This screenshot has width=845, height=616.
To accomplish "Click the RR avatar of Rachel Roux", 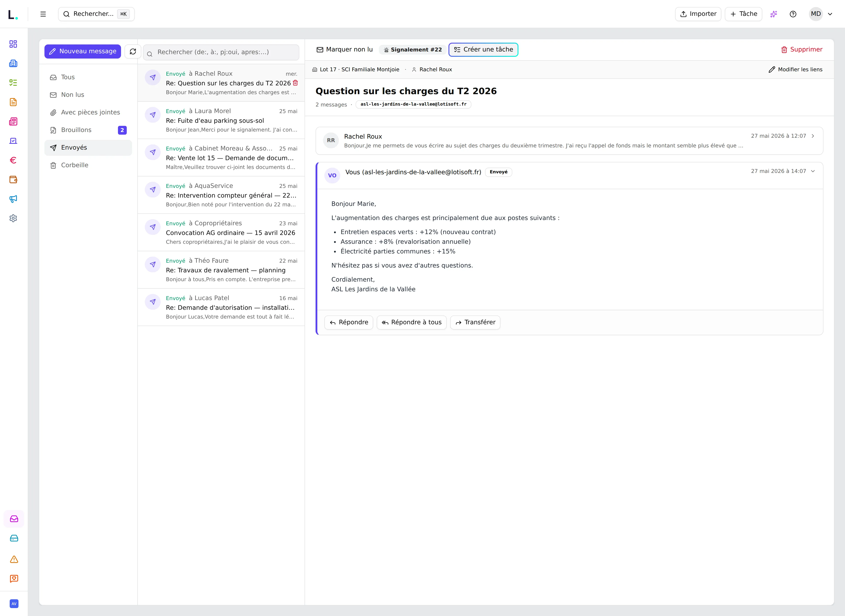I will 331,141.
